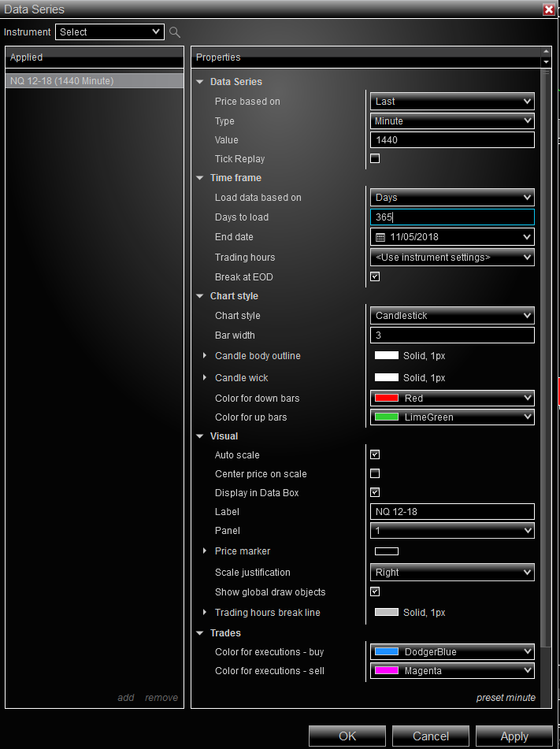The height and width of the screenshot is (749, 560).
Task: Toggle the Auto scale checkbox
Action: click(x=375, y=454)
